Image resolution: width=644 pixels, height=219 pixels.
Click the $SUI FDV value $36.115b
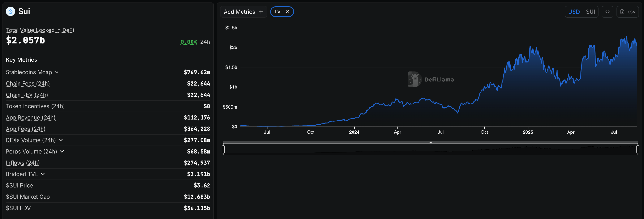[x=197, y=208]
